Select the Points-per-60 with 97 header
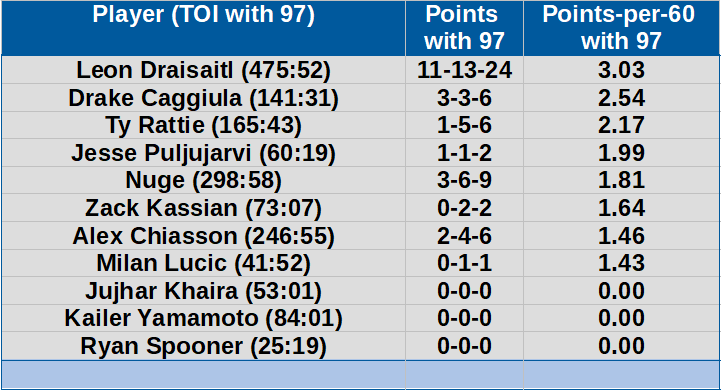 [621, 28]
